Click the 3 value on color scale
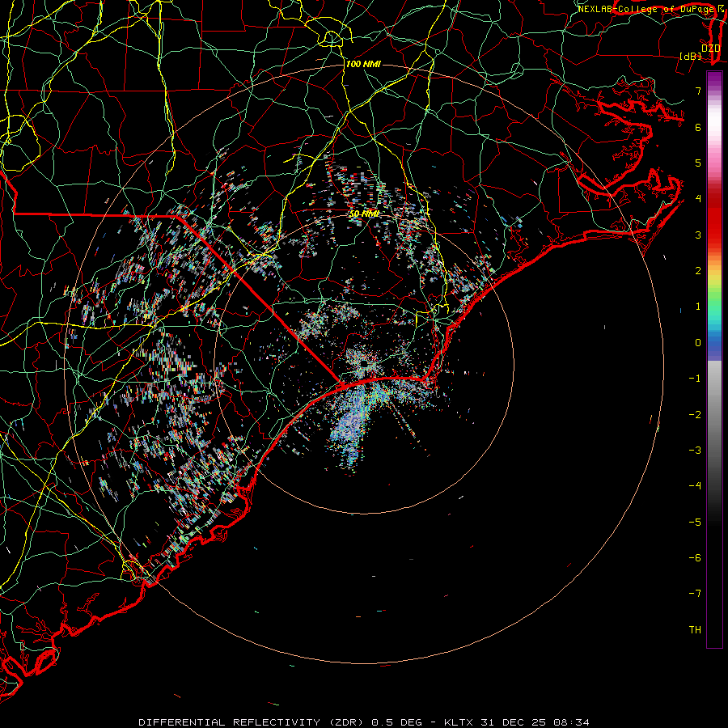The height and width of the screenshot is (728, 728). coord(698,235)
